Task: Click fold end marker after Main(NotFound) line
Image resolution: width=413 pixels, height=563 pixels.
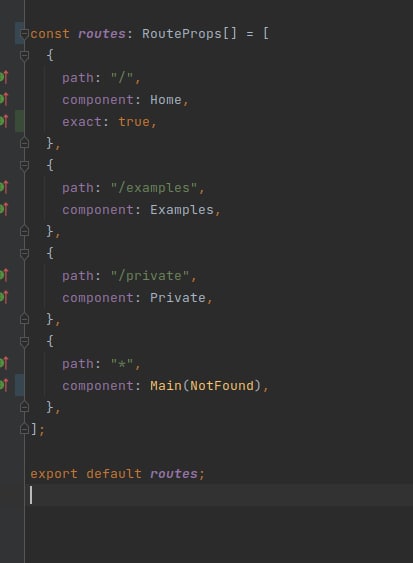Action: 24,407
